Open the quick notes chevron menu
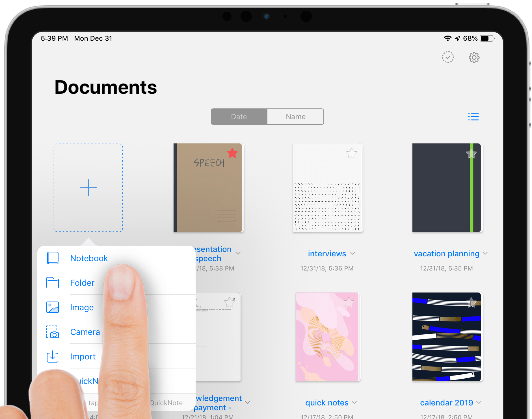Screen dimensions: 532x419 click(354, 403)
